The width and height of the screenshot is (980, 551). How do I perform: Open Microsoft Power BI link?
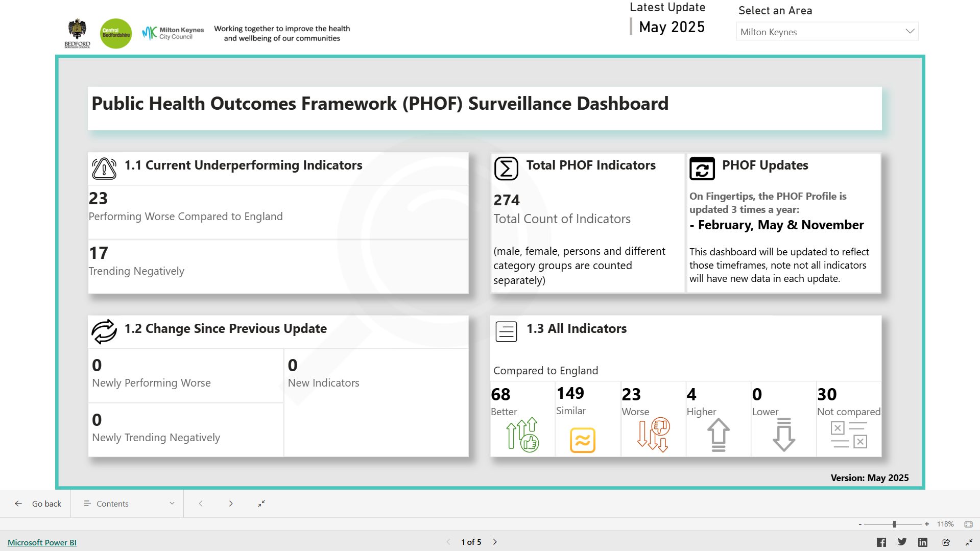click(x=42, y=542)
